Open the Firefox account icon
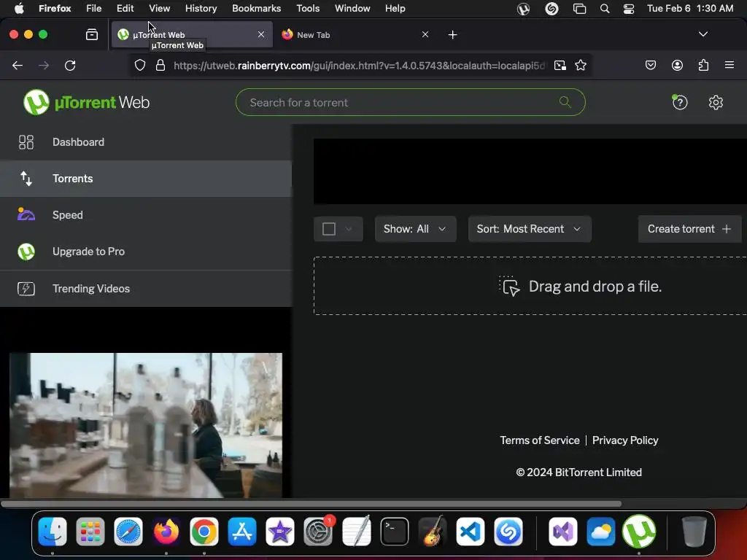 pos(677,65)
